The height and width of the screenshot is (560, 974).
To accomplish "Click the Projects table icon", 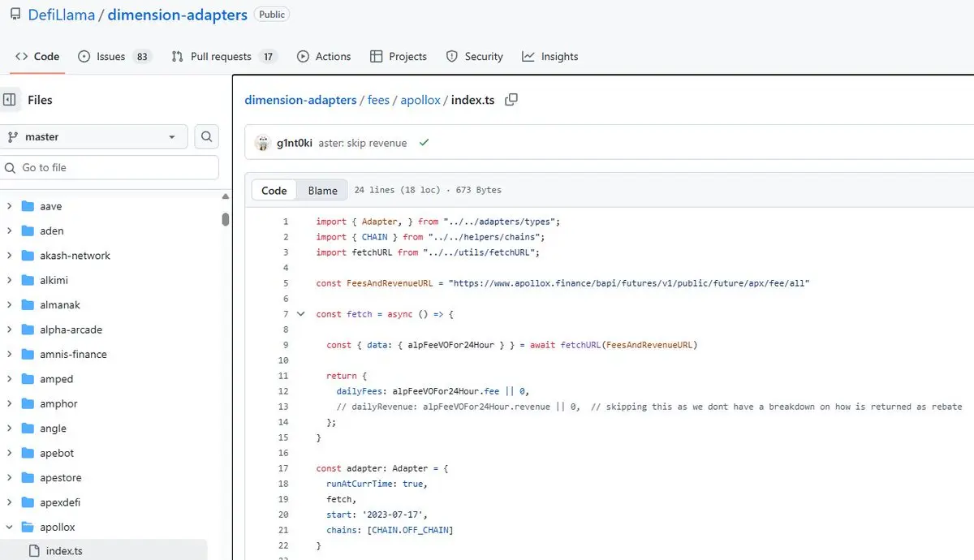I will 376,56.
